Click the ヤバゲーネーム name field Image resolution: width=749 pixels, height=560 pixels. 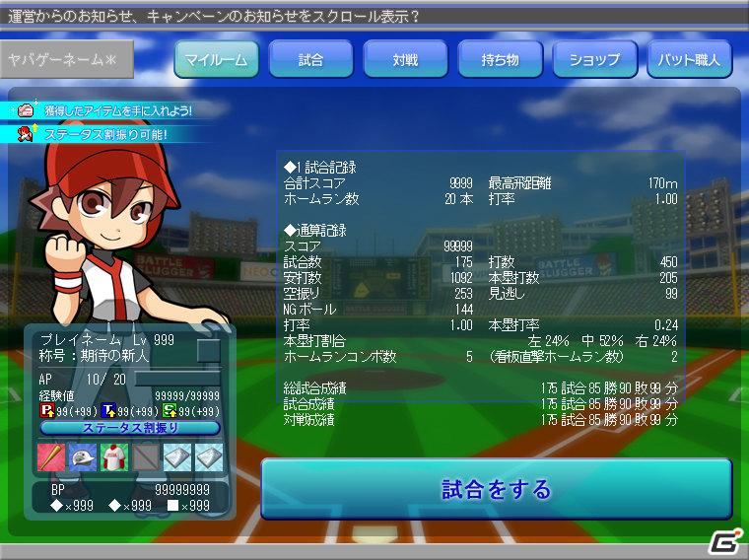tap(67, 60)
